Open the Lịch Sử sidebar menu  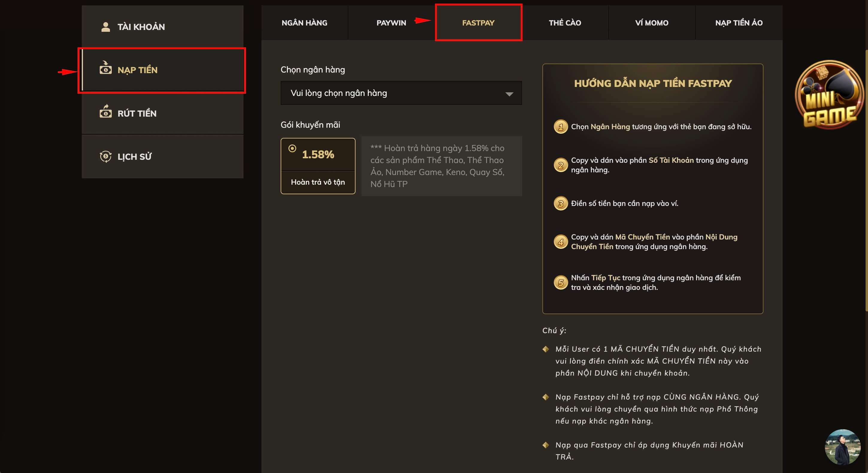[162, 157]
